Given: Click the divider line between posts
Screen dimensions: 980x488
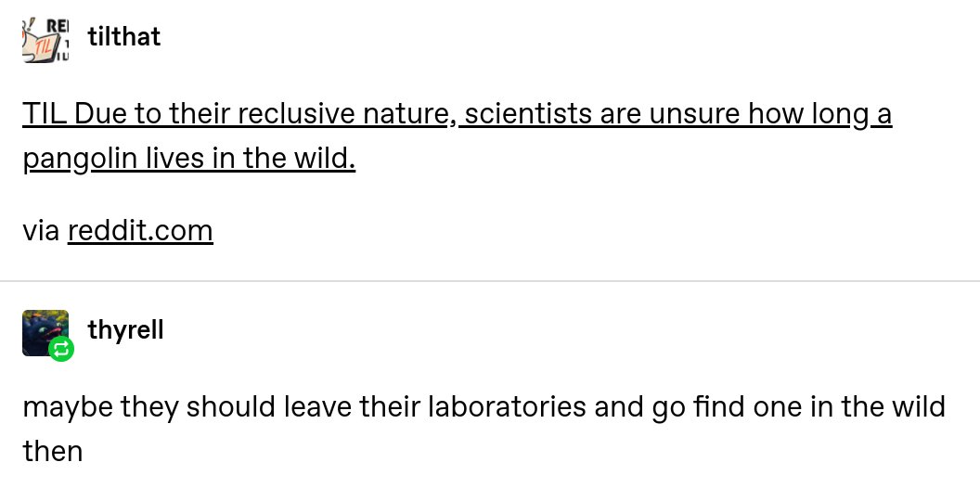Looking at the screenshot, I should 490,281.
